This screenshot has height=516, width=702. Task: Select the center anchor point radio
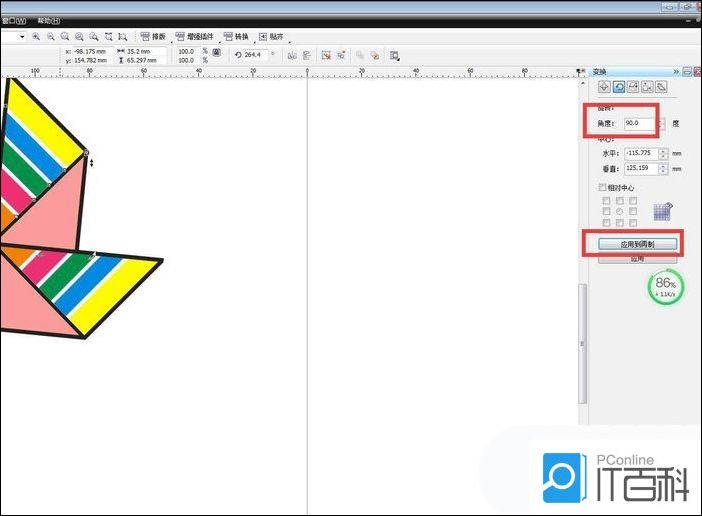coord(620,211)
